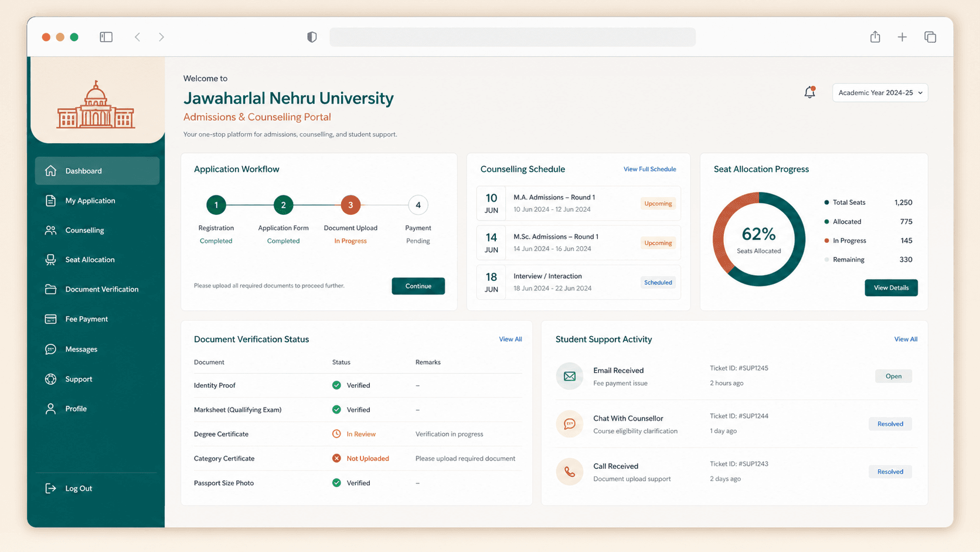This screenshot has height=552, width=980.
Task: Click the 14 JUN date tile
Action: coord(491,242)
